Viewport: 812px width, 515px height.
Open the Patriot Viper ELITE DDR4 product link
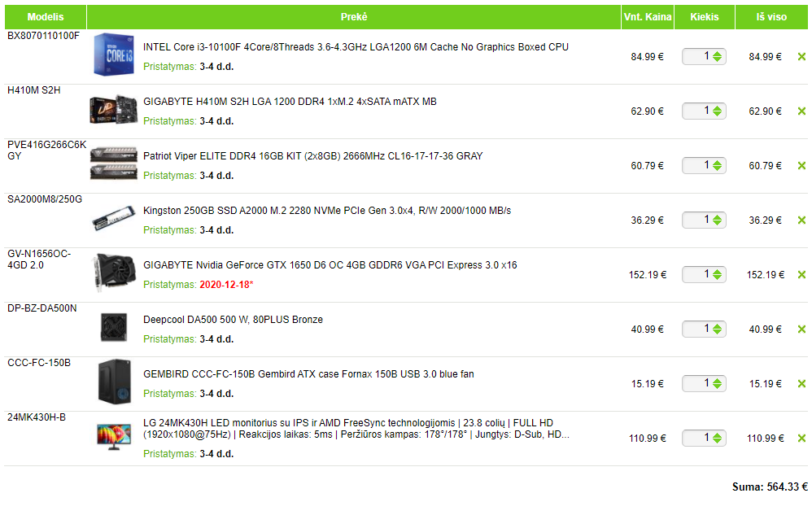[x=312, y=156]
